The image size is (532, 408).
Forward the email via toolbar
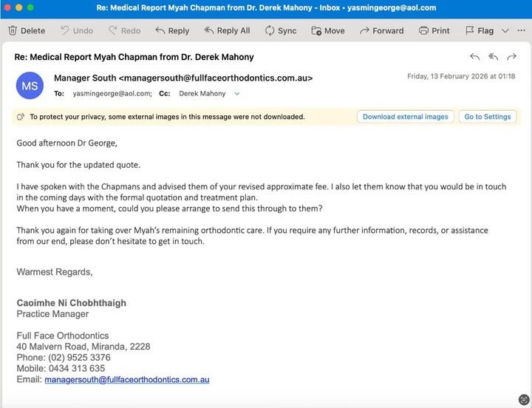click(x=382, y=30)
